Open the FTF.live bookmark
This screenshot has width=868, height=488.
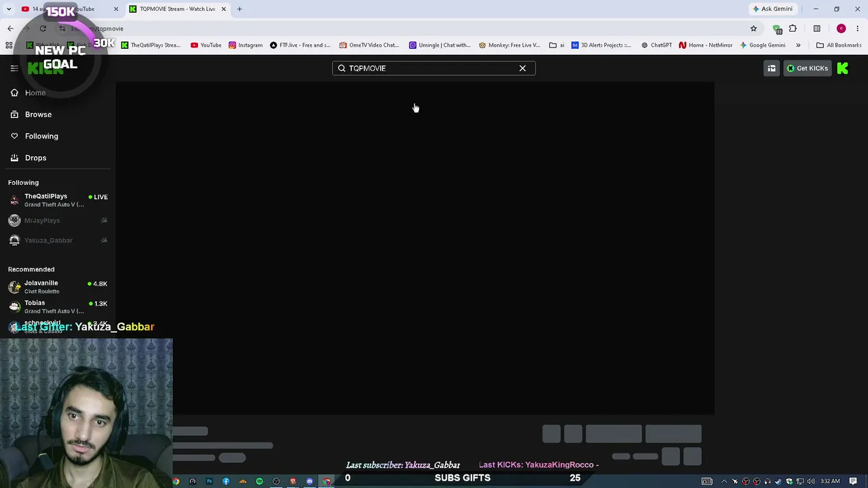300,45
